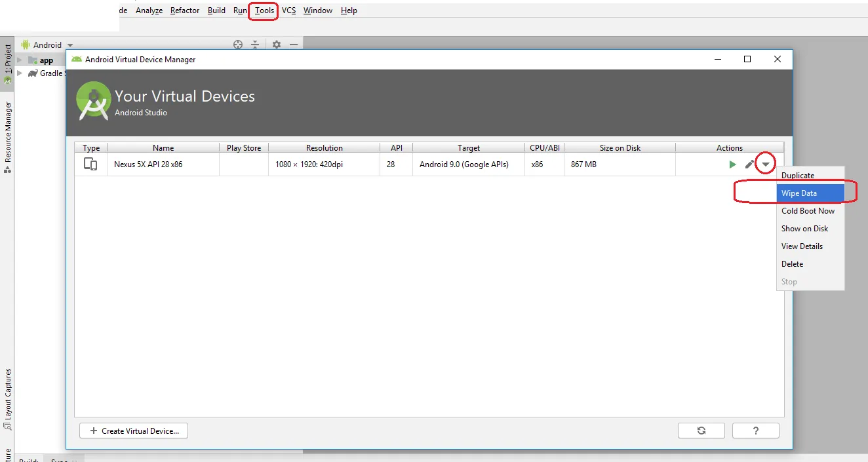Open help with the question mark button
The image size is (868, 462).
pyautogui.click(x=756, y=431)
